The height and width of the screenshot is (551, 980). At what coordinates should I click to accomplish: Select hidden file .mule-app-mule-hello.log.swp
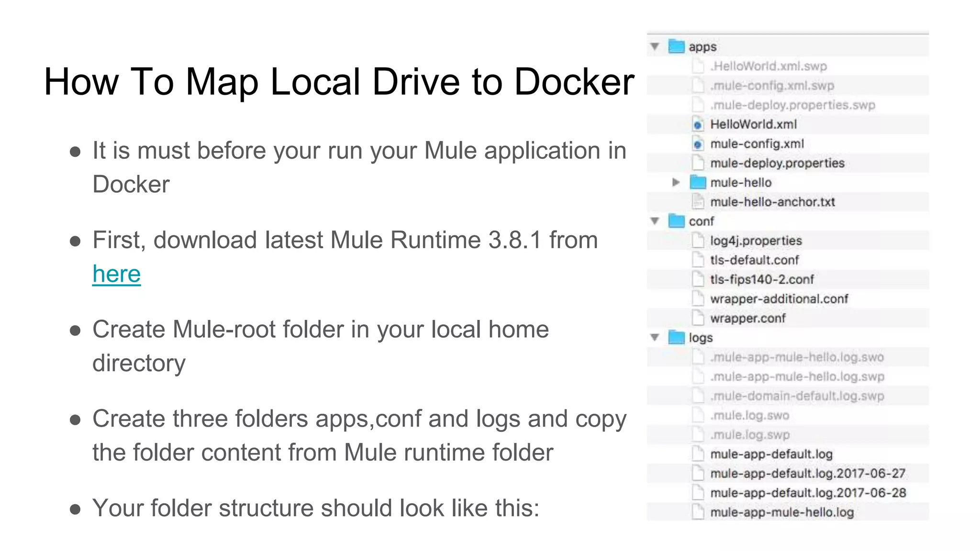[x=797, y=376]
